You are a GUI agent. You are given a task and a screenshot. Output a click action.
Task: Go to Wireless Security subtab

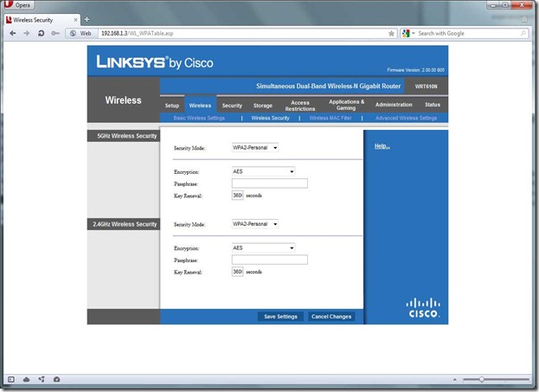click(x=270, y=118)
